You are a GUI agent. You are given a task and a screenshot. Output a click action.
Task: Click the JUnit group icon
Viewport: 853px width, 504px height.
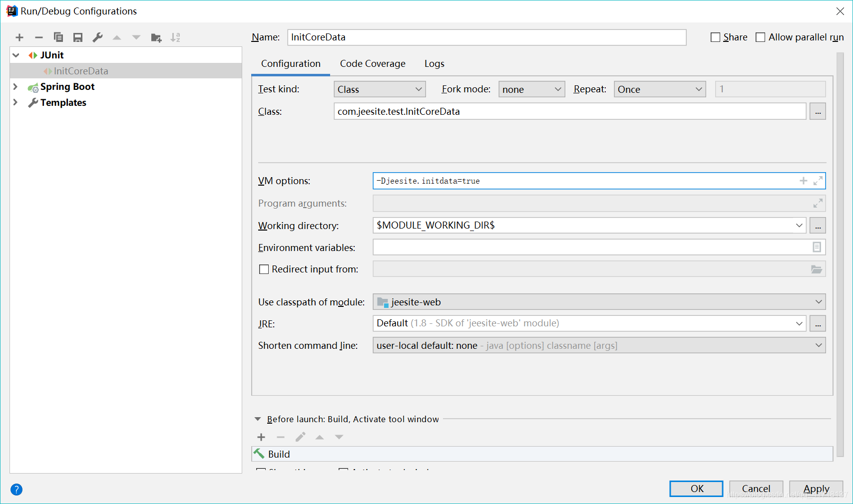click(x=33, y=55)
